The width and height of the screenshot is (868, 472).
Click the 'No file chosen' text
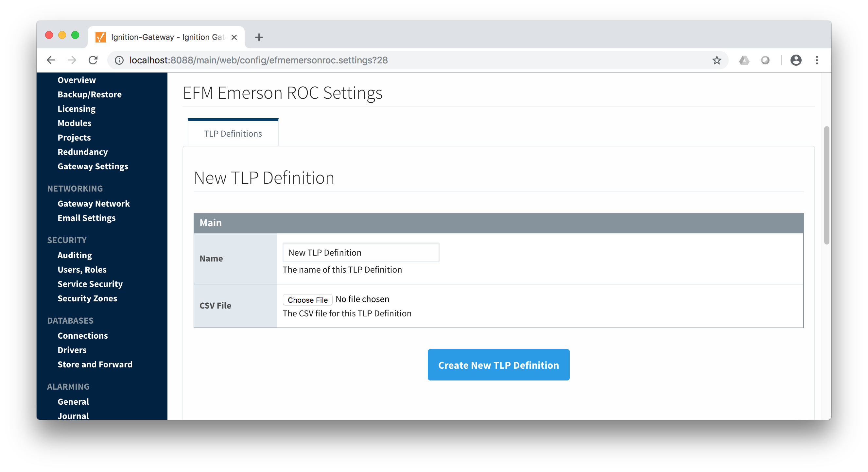(x=362, y=299)
